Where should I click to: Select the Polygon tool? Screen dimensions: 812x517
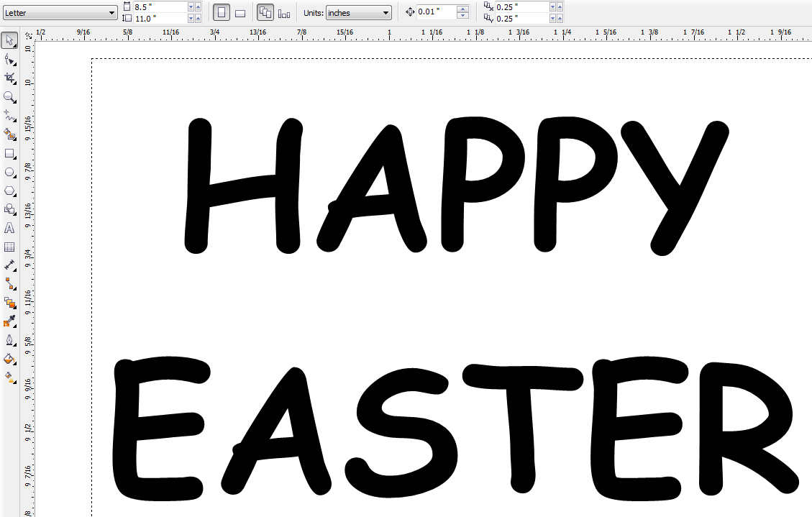9,191
